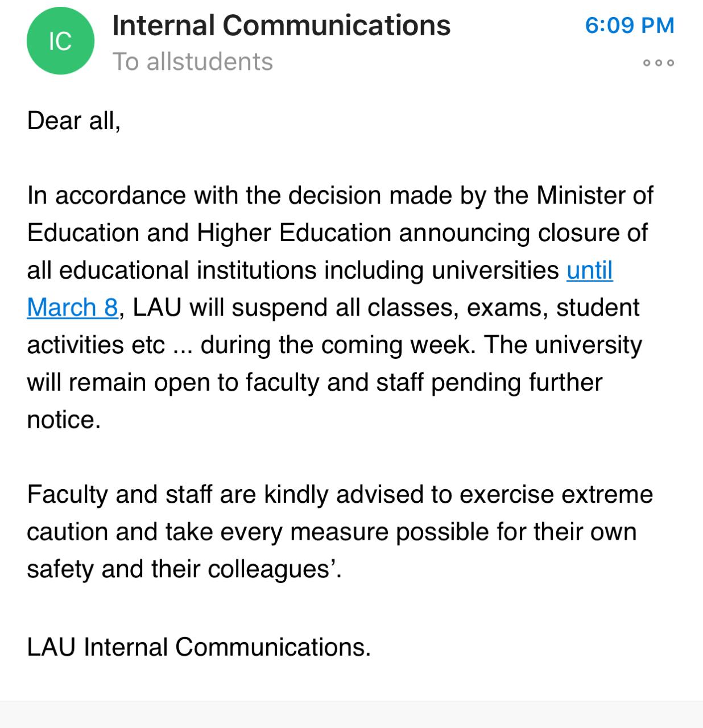Click the empty gray bar below the message
The width and height of the screenshot is (703, 728).
(x=351, y=715)
